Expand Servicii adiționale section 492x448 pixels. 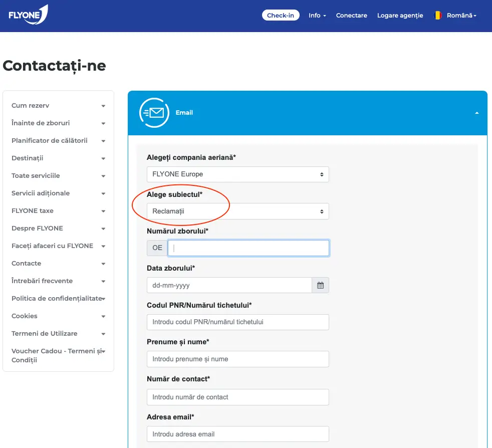point(58,193)
